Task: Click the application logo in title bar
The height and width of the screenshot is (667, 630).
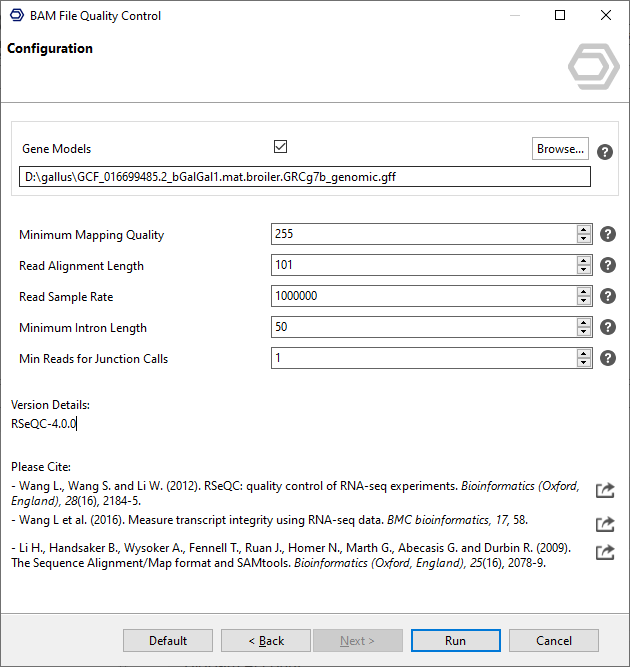Action: click(x=17, y=15)
